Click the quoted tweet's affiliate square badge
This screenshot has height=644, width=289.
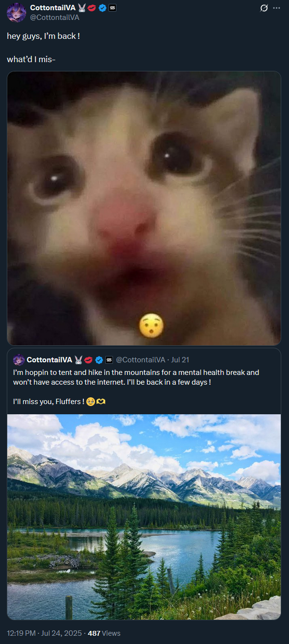pyautogui.click(x=109, y=360)
